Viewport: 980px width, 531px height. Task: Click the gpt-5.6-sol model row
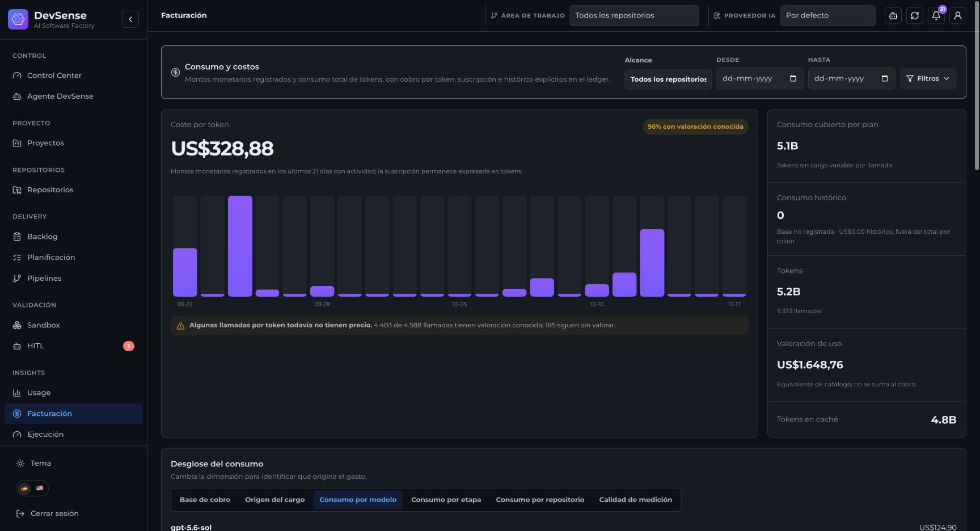pyautogui.click(x=563, y=527)
